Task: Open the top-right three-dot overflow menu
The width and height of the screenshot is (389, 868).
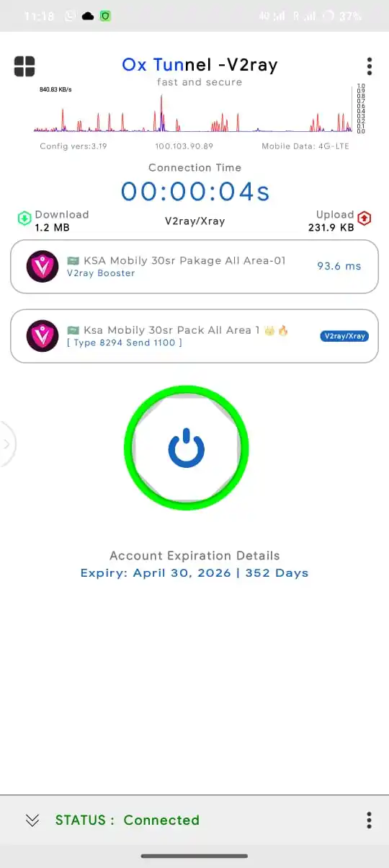Action: point(370,66)
